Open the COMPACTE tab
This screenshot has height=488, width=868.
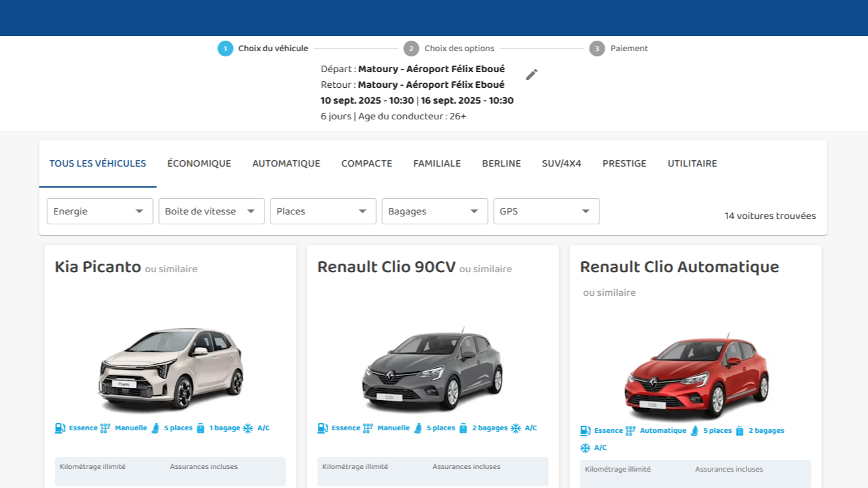point(366,164)
